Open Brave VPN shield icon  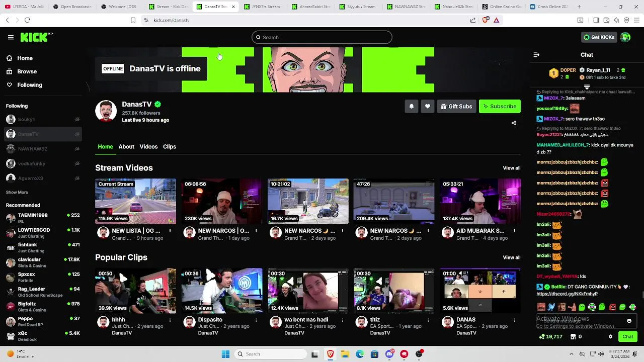(626, 20)
